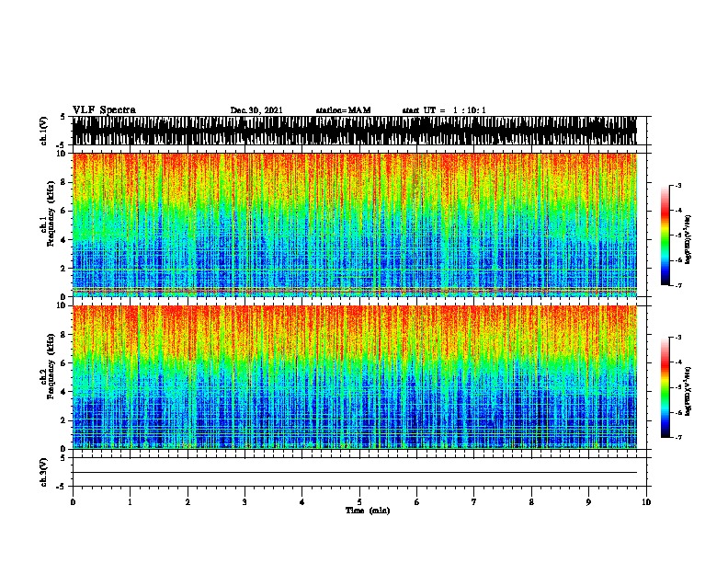Click inside the ch.1 spectrogram panel
Viewport: 728px width, 563px height.
[354, 224]
